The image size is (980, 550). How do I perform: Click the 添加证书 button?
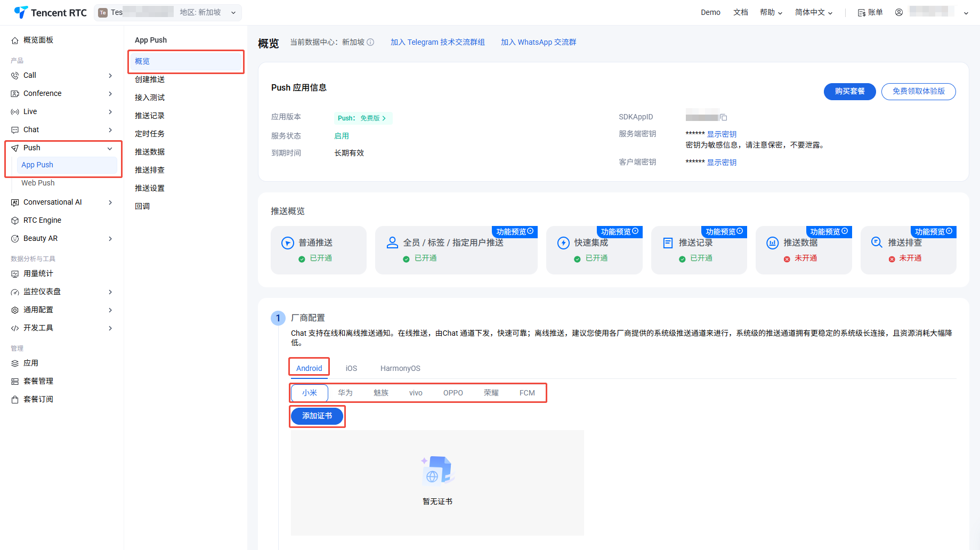click(317, 416)
